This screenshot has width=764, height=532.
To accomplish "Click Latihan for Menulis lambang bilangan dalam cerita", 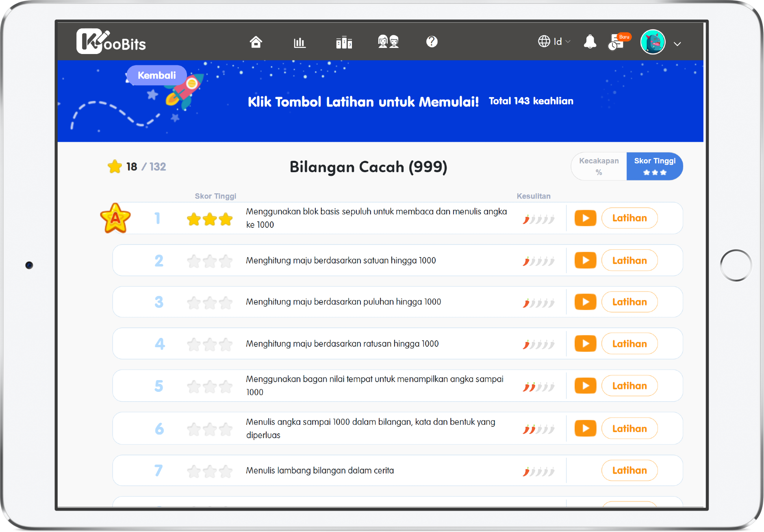I will 629,470.
